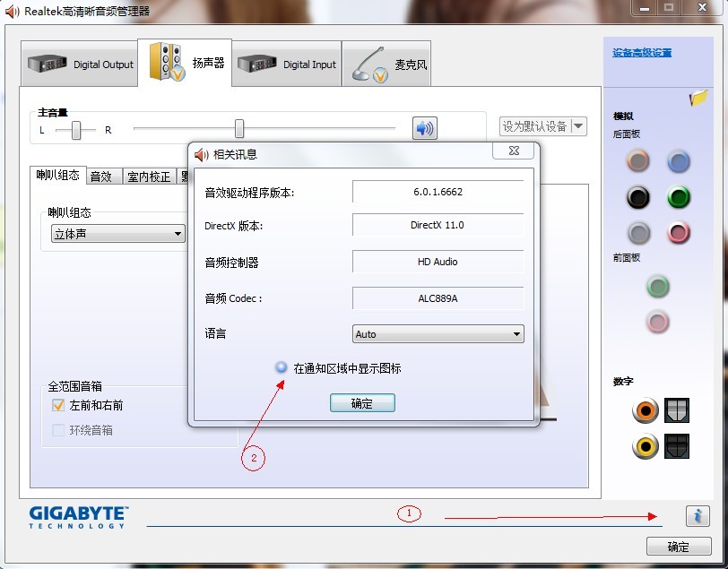Select the 扬声器 tab
Viewport: 728px width, 569px height.
[x=185, y=63]
